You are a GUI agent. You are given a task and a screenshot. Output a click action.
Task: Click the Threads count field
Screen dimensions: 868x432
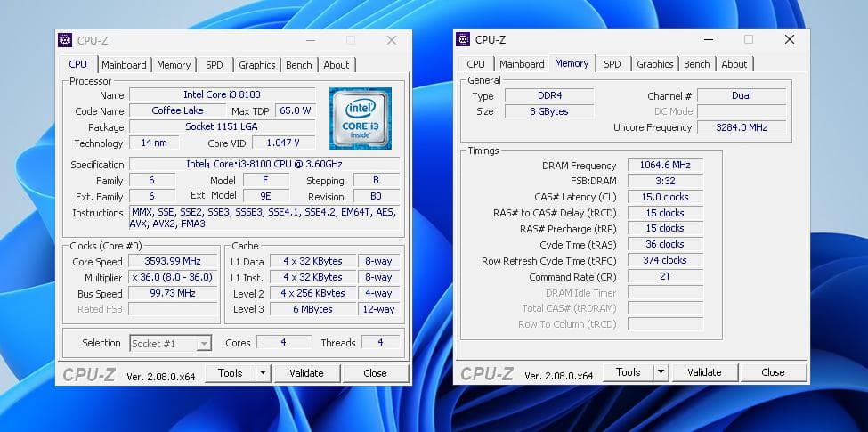click(380, 343)
